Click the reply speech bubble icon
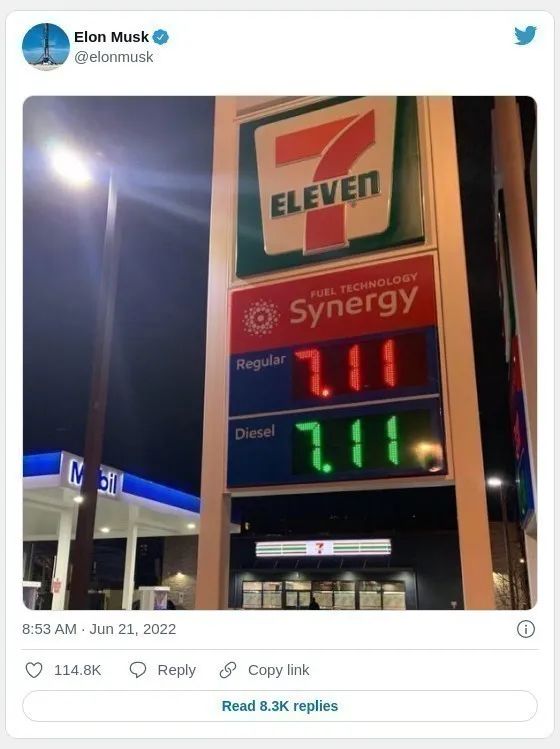The width and height of the screenshot is (560, 749). click(138, 670)
